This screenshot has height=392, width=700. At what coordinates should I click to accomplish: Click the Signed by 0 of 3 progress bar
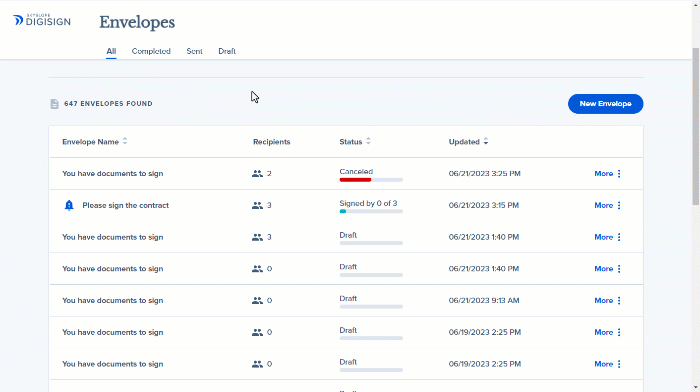coord(371,212)
